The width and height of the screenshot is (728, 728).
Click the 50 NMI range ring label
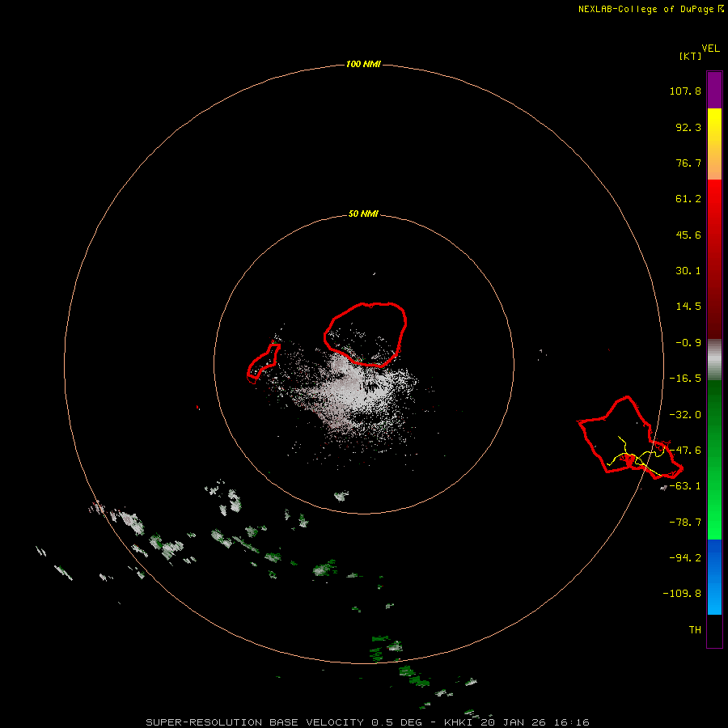coord(363,214)
